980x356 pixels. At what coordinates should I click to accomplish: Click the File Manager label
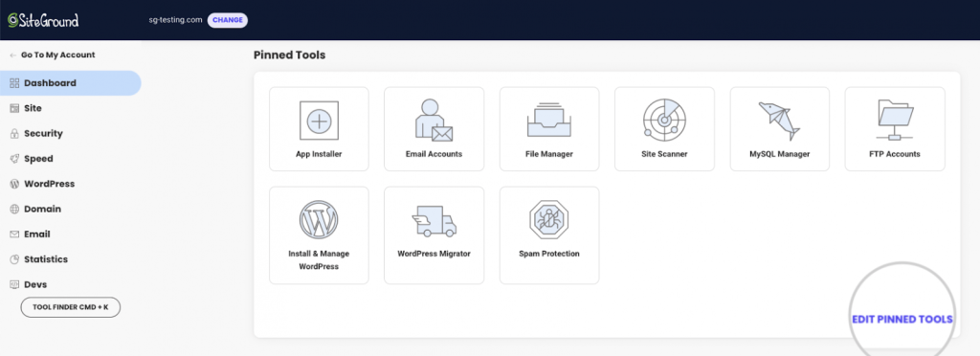pos(548,154)
